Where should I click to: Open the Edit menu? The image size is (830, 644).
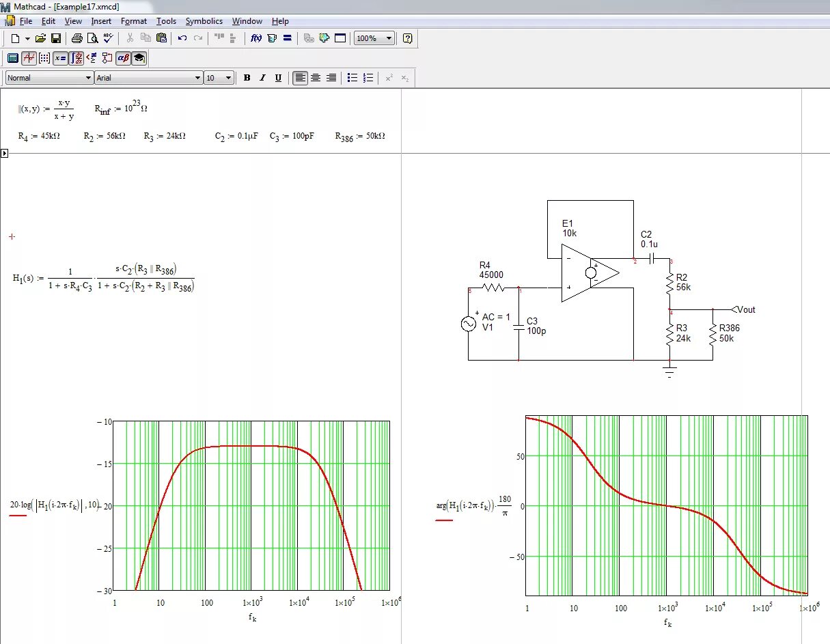[x=48, y=21]
